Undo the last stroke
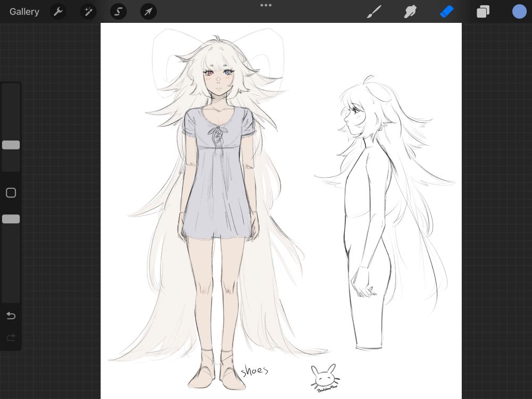The height and width of the screenshot is (399, 532). (x=11, y=315)
